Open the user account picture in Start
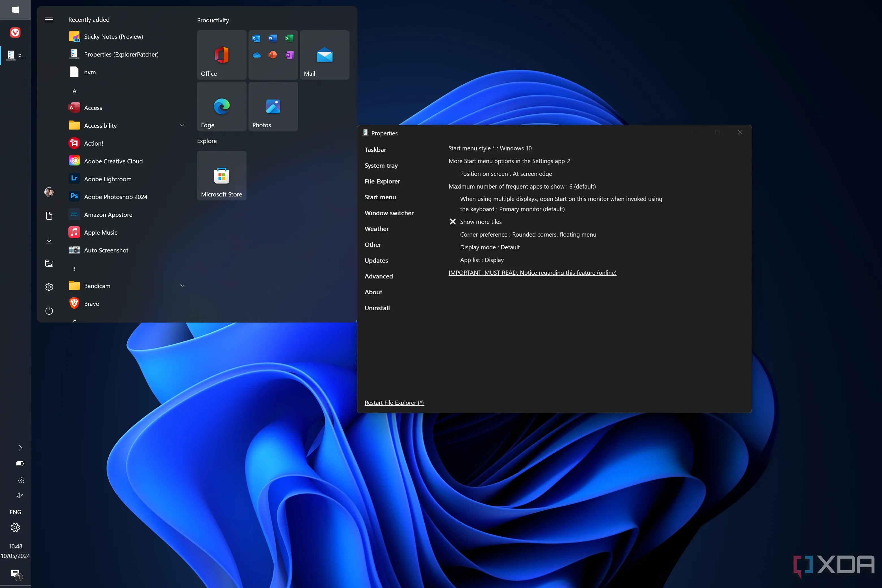This screenshot has width=882, height=588. coord(49,192)
